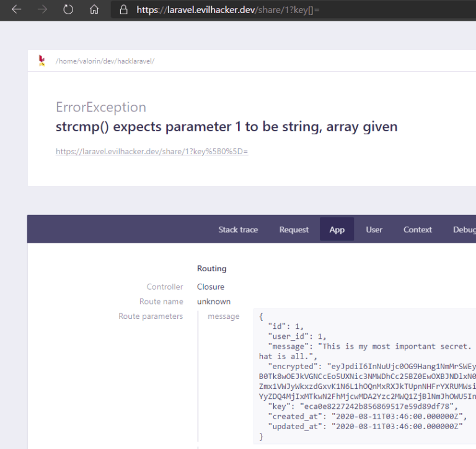Select the App tab
Image resolution: width=476 pixels, height=449 pixels.
click(x=337, y=230)
